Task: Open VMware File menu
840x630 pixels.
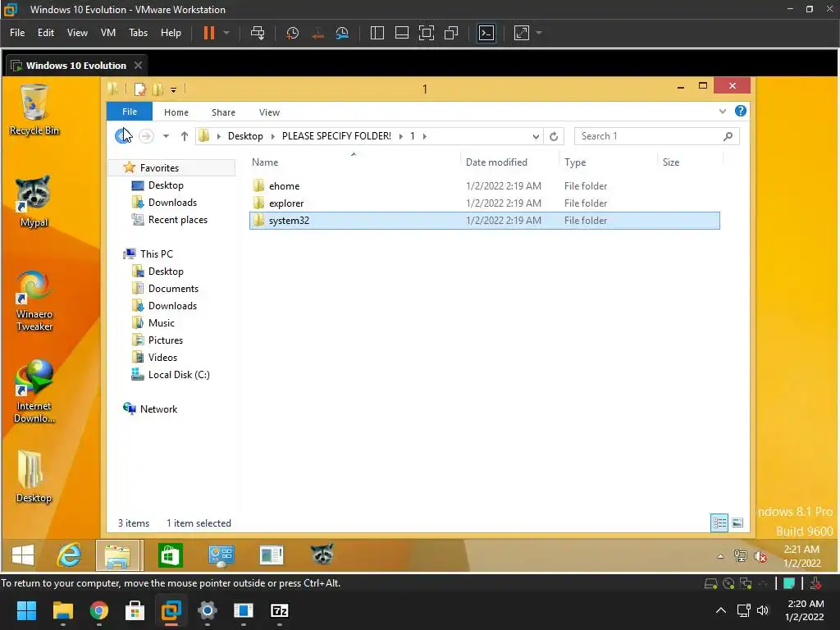Action: [17, 33]
